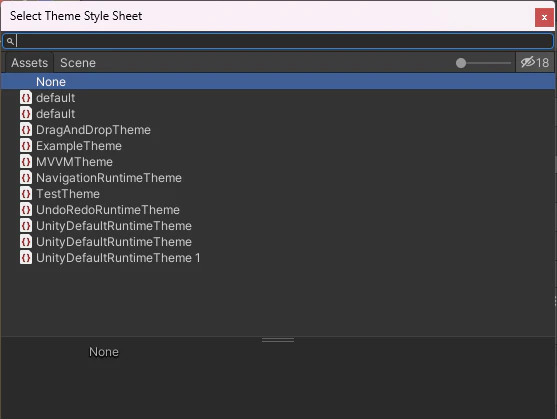Viewport: 557px width, 419px height.
Task: Click the ExampleTheme file icon
Action: pyautogui.click(x=26, y=146)
